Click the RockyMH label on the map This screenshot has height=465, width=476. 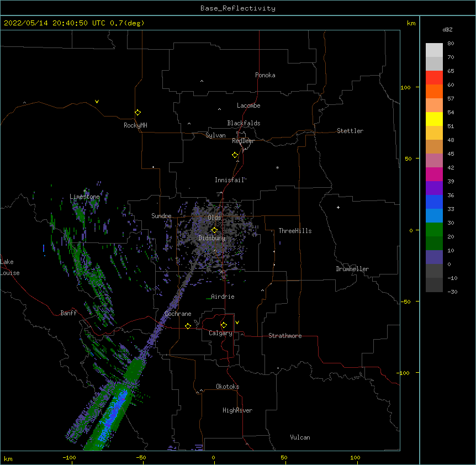pyautogui.click(x=135, y=125)
